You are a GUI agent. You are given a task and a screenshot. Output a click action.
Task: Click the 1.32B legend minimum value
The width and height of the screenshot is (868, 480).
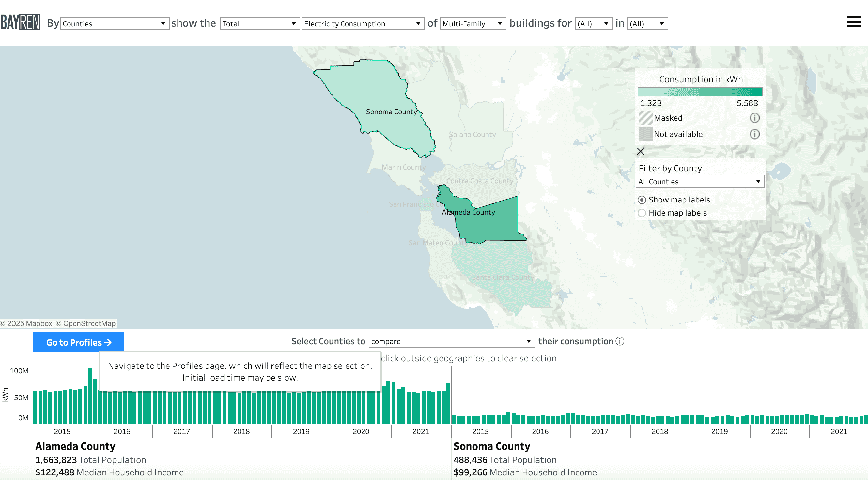tap(651, 103)
